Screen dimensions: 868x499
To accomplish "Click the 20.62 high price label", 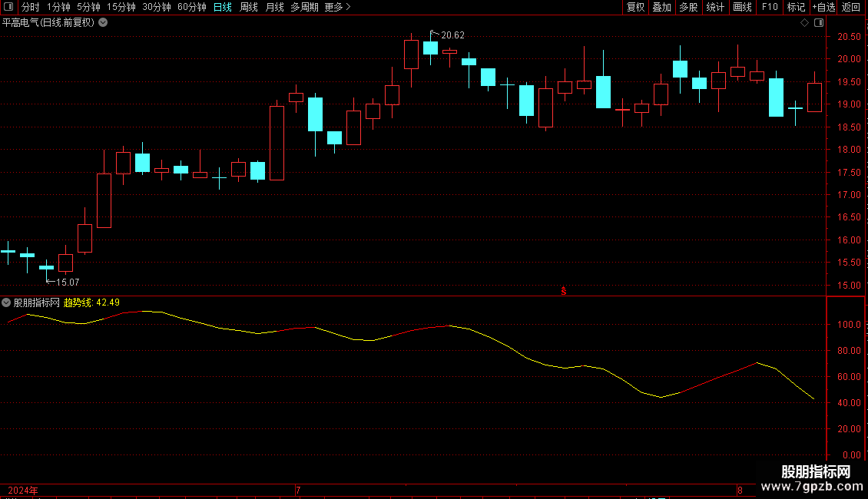I will tap(452, 35).
